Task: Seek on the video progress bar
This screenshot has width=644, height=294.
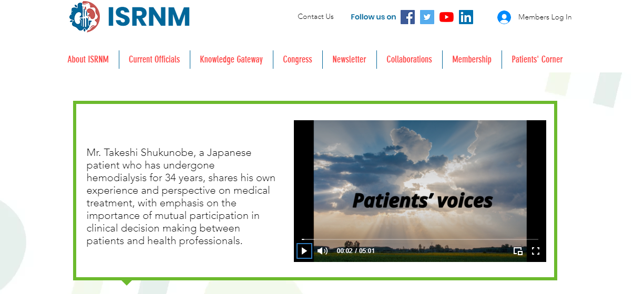Action: (x=420, y=239)
